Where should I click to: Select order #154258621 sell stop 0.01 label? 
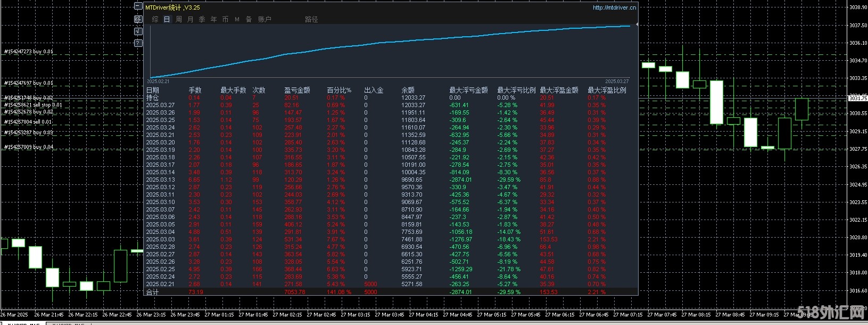pyautogui.click(x=33, y=105)
